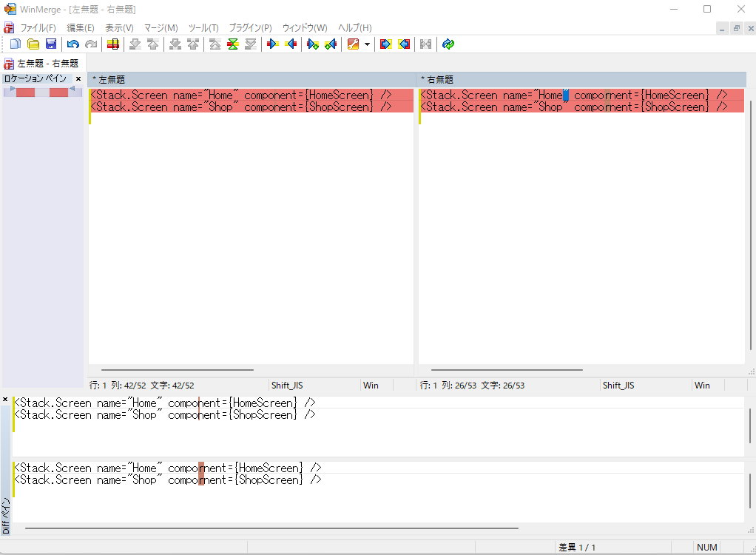Image resolution: width=756 pixels, height=555 pixels.
Task: Click the 右無題 pane header
Action: (581, 80)
